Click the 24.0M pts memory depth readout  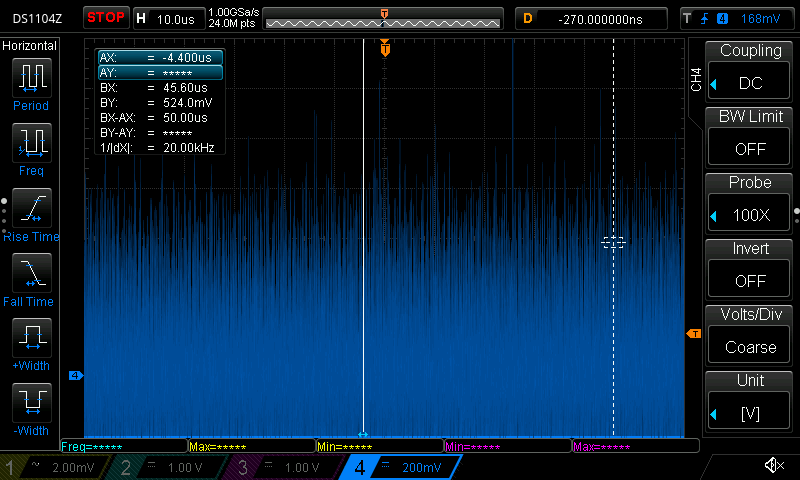pyautogui.click(x=232, y=23)
